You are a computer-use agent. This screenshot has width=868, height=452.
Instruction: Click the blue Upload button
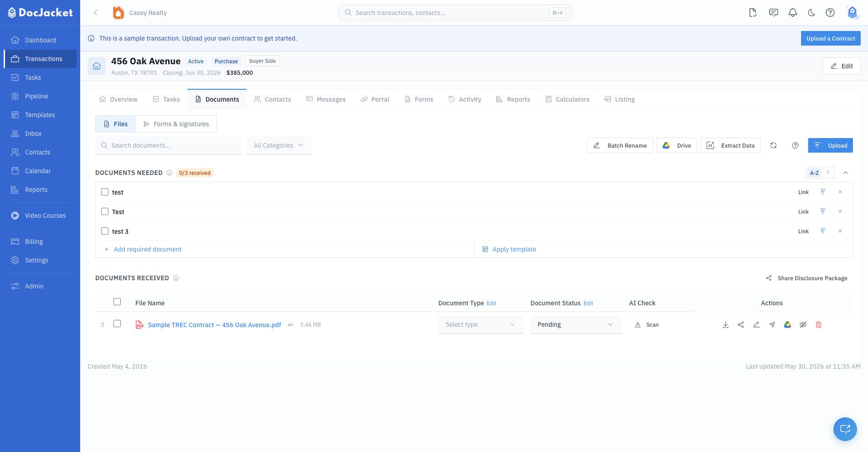(830, 145)
